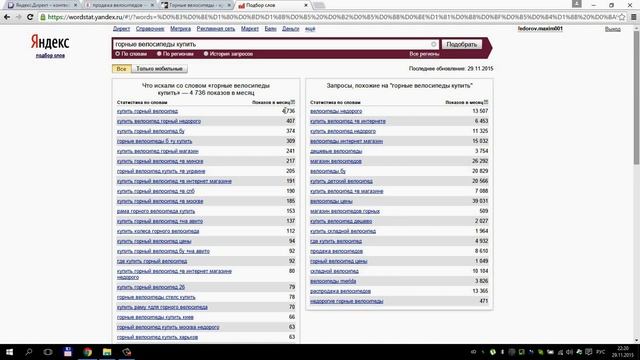The width and height of the screenshot is (640, 360).
Task: Reload the page with refresh icon
Action: point(30,17)
